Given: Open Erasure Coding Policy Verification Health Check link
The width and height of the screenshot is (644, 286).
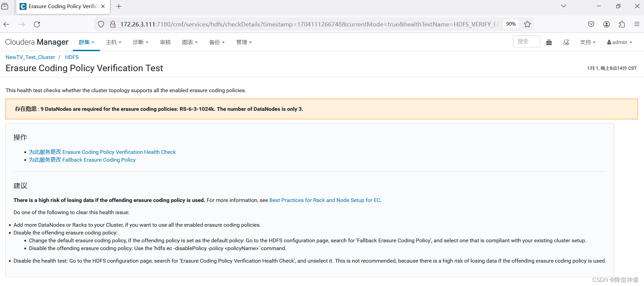Looking at the screenshot, I should click(102, 152).
